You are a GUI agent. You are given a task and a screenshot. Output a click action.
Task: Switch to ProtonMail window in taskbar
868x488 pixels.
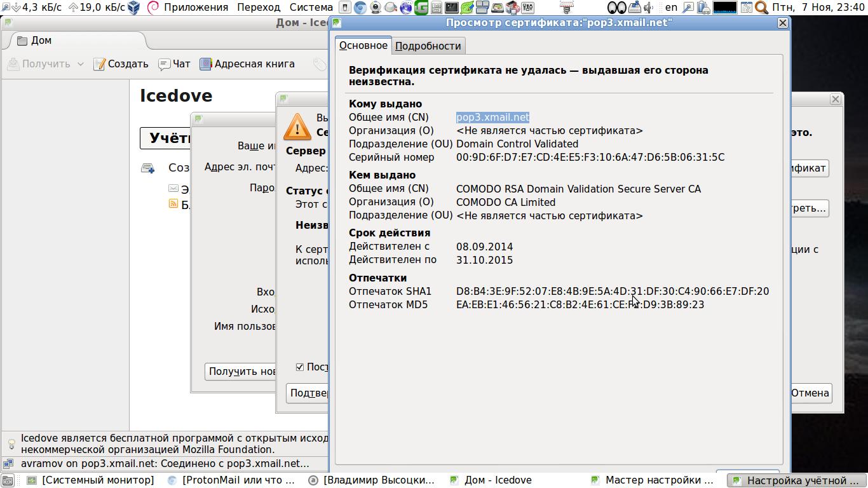[232, 480]
